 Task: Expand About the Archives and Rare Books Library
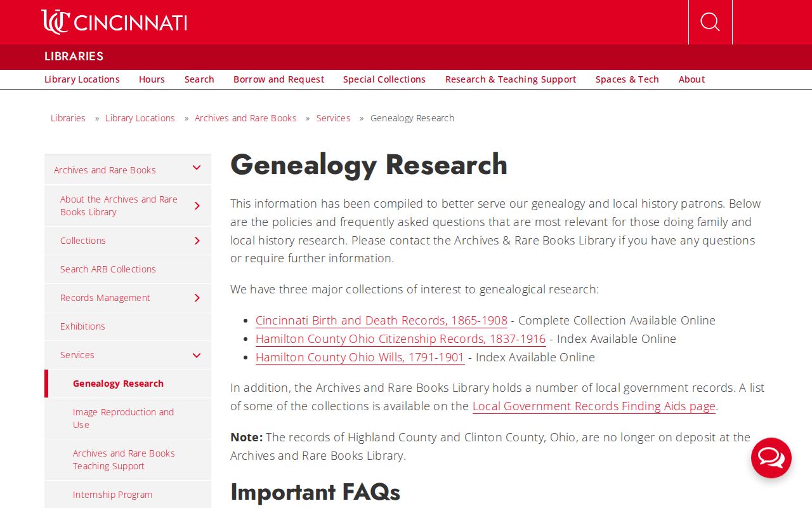(197, 206)
